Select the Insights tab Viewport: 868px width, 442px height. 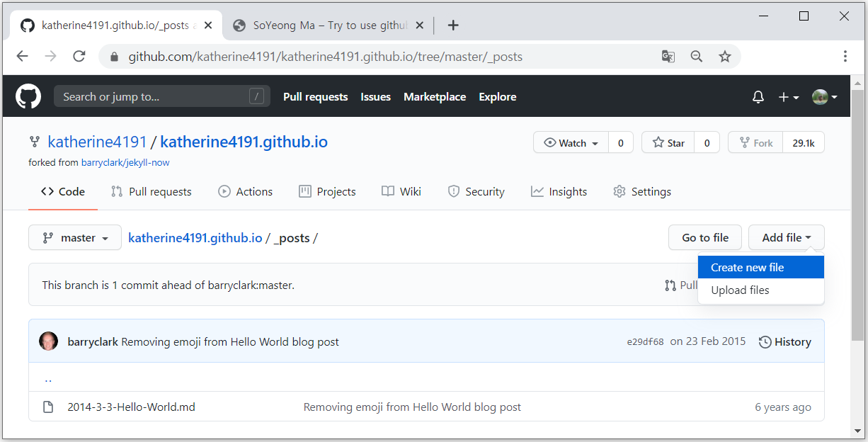559,191
